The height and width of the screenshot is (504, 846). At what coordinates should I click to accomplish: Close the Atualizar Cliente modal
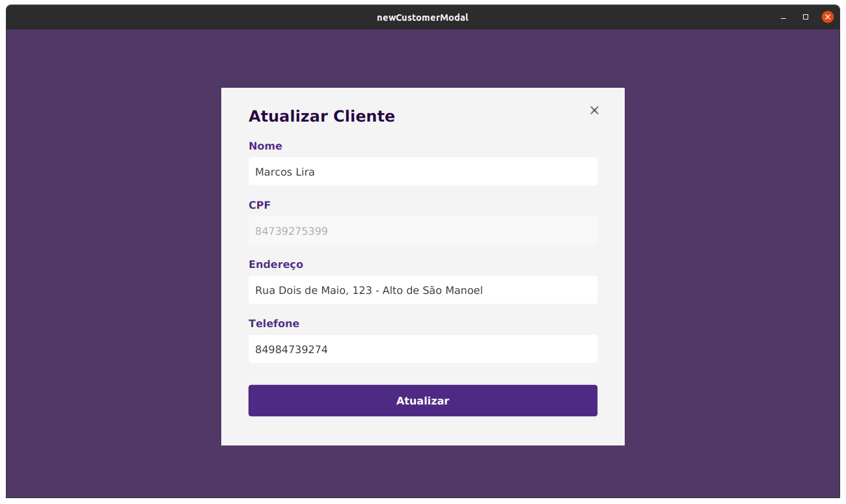[x=594, y=111]
